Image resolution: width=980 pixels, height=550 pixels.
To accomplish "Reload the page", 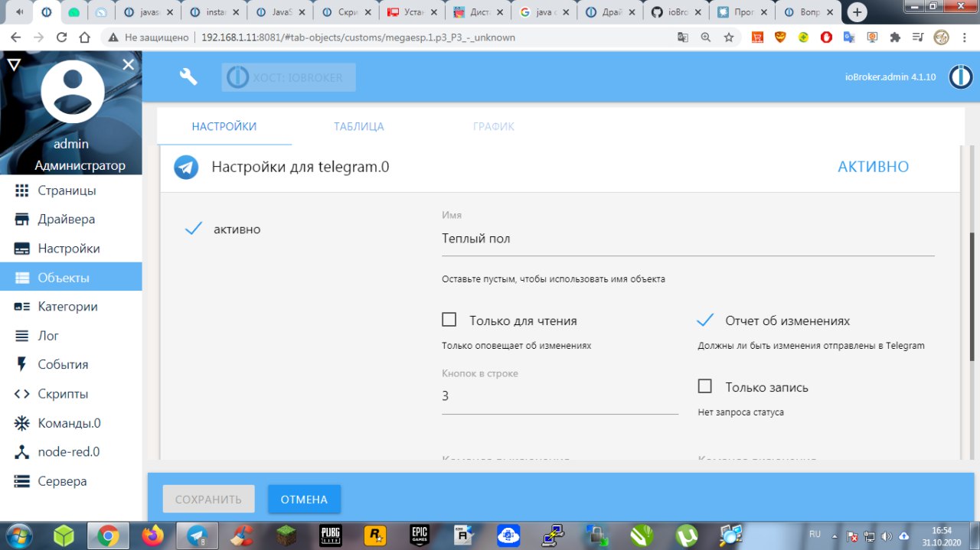I will (62, 37).
